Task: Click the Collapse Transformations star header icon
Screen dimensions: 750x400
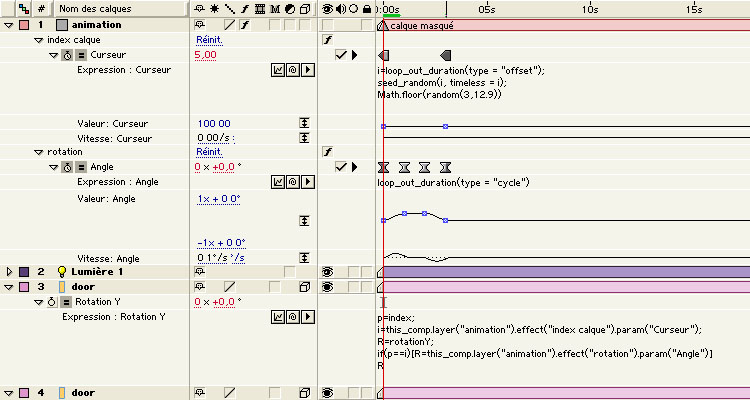Action: [214, 9]
